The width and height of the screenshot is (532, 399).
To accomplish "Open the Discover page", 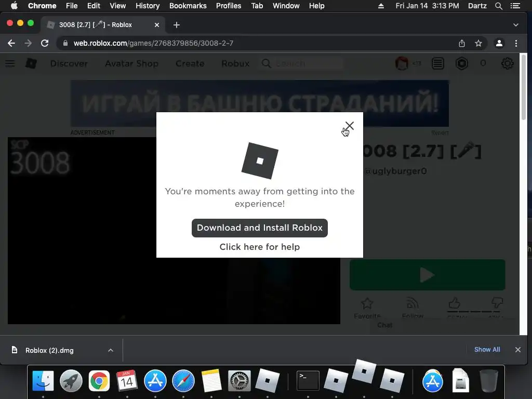I will coord(69,63).
